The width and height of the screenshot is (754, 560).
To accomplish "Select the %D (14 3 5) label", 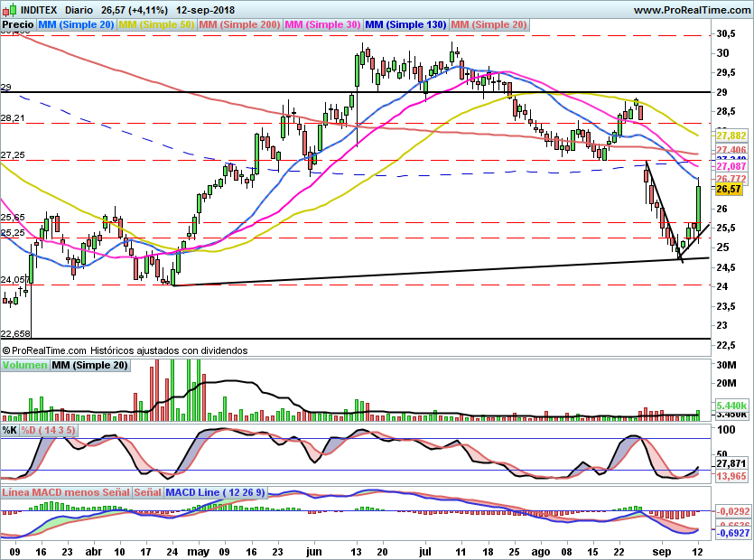I will [49, 431].
